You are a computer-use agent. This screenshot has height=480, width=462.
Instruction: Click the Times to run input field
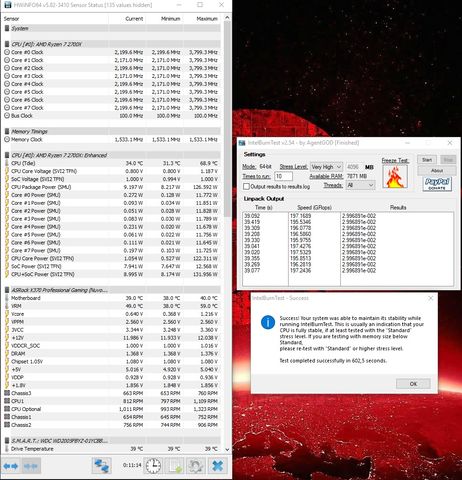coord(284,176)
